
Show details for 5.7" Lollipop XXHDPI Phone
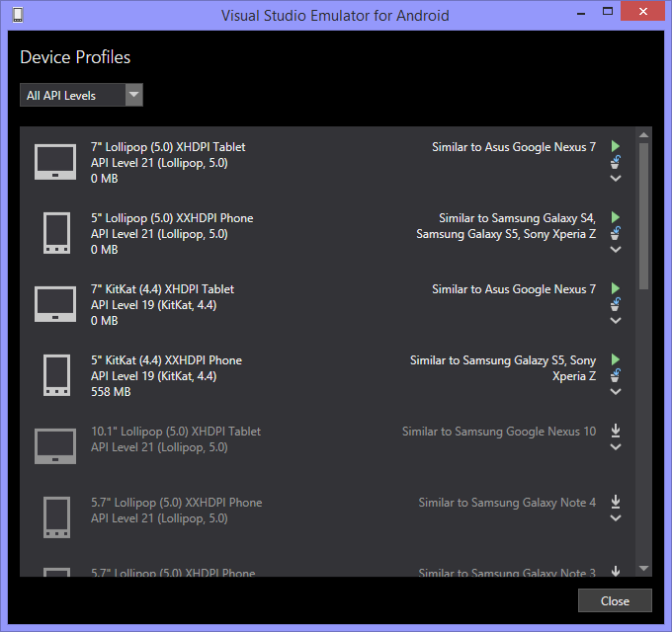click(x=616, y=517)
